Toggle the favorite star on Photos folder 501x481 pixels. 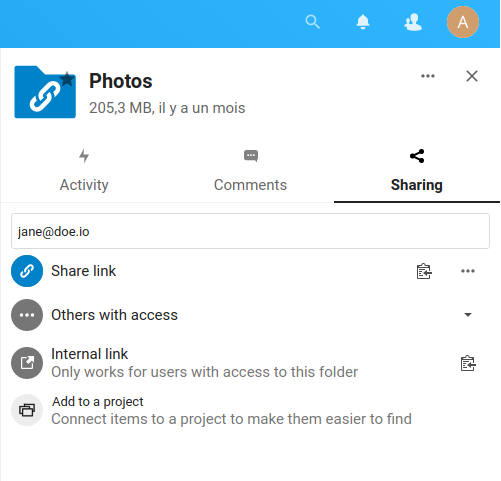point(68,79)
